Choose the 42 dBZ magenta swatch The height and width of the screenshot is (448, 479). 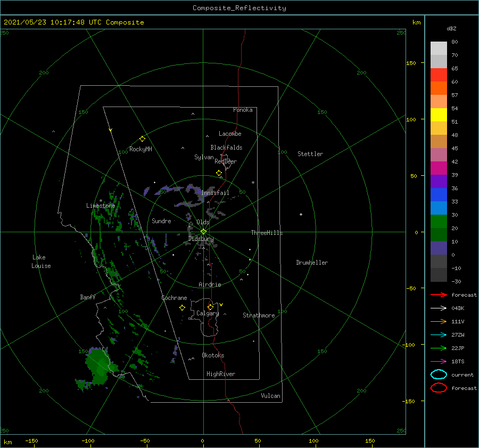click(x=439, y=168)
